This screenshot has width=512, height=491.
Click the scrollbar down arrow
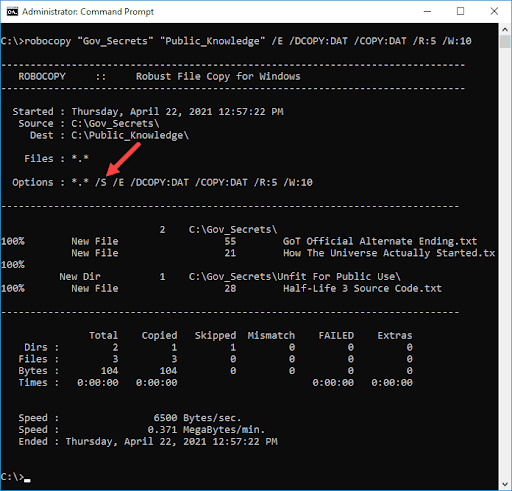(505, 484)
